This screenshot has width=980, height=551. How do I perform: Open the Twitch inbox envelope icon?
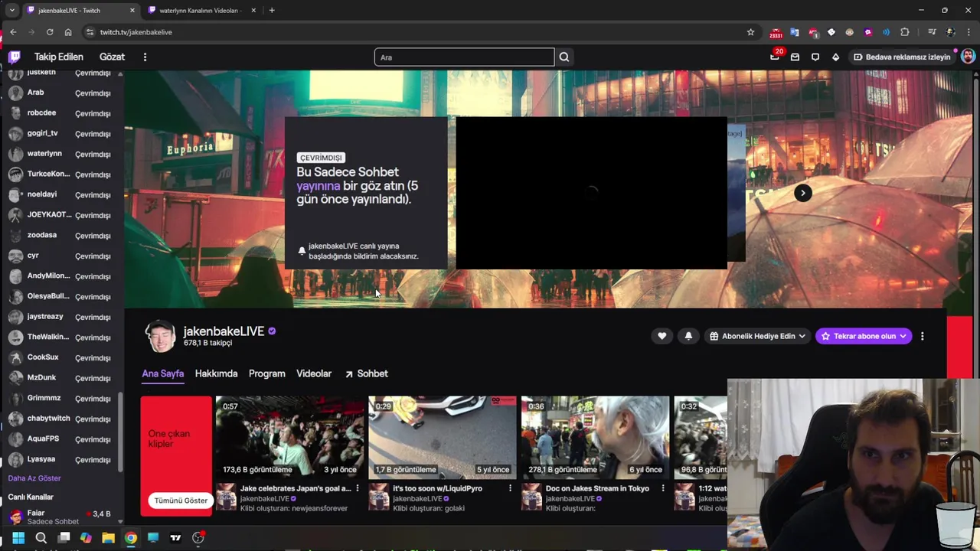[795, 57]
